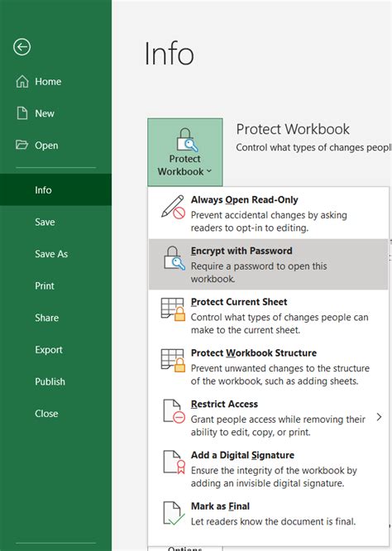Click the grid lock icon for Protect Workbook Structure
392x551 pixels.
click(x=173, y=360)
